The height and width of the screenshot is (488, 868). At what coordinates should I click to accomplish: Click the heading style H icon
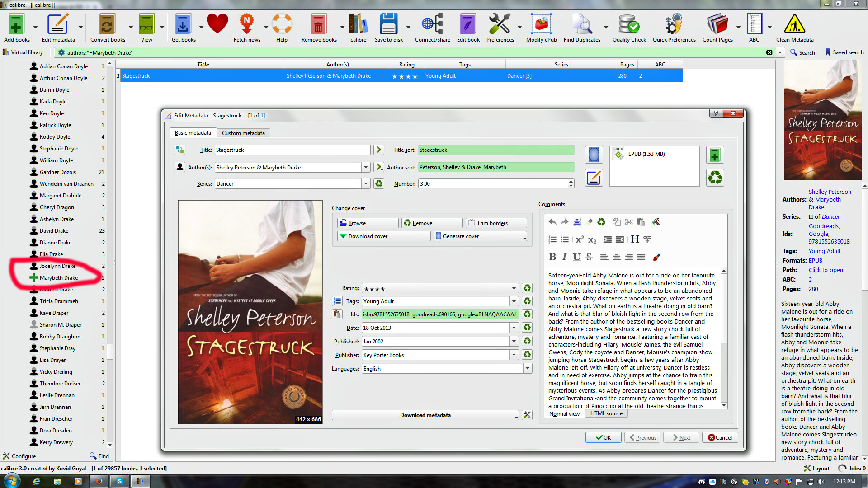point(635,239)
